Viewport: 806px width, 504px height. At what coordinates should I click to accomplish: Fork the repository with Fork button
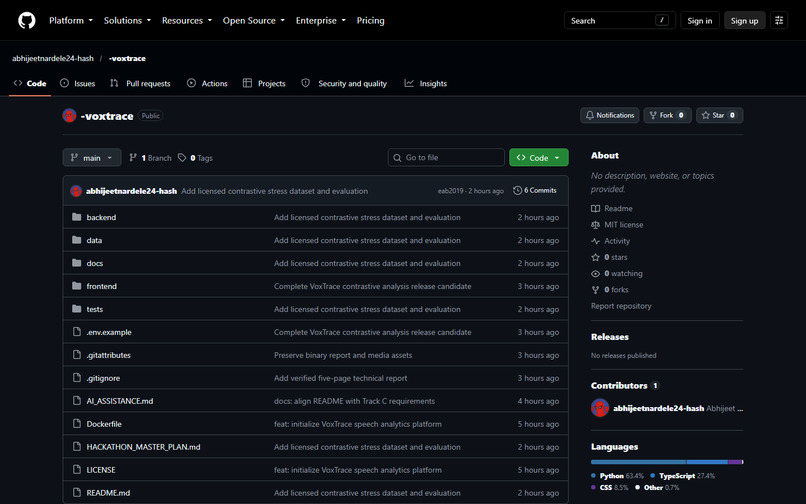pyautogui.click(x=667, y=115)
